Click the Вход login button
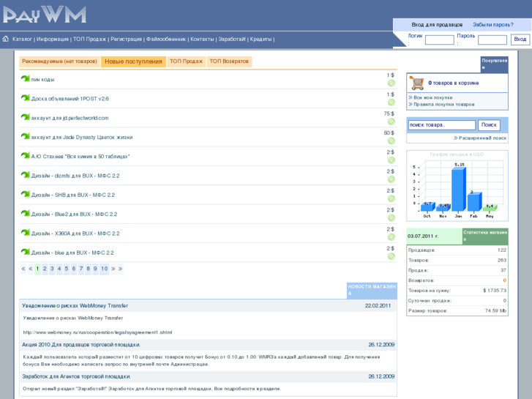 (x=520, y=40)
